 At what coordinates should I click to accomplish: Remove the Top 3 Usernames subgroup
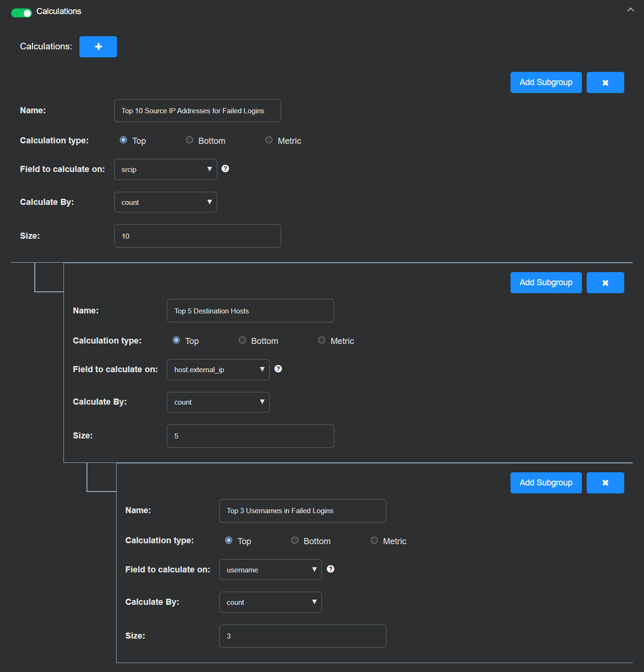tap(605, 483)
